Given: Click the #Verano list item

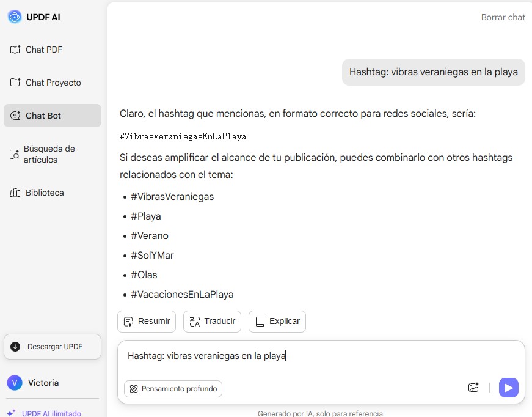Looking at the screenshot, I should point(150,235).
